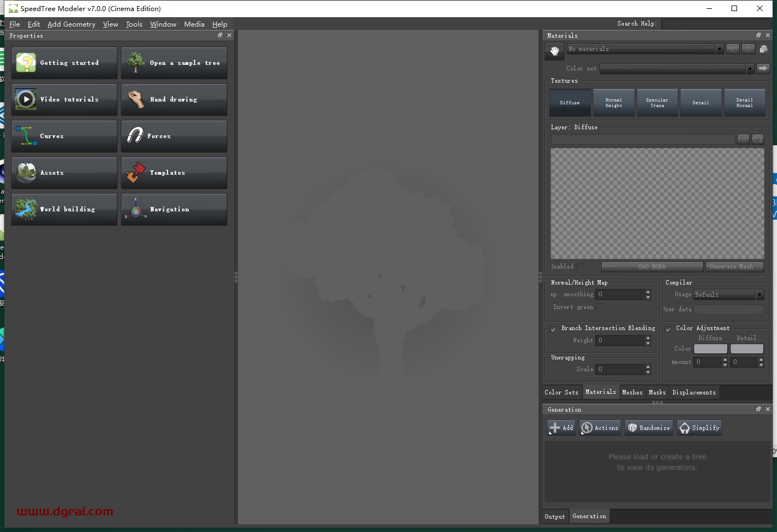
Task: Open the Tools menu
Action: click(x=134, y=24)
